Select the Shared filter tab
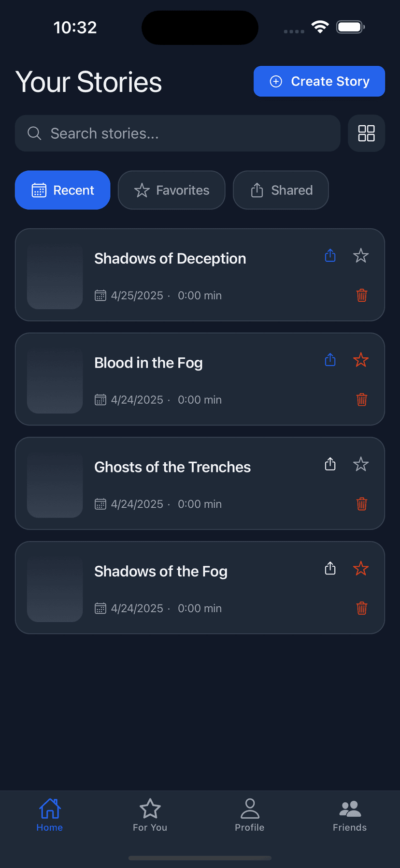The height and width of the screenshot is (868, 400). pos(281,190)
